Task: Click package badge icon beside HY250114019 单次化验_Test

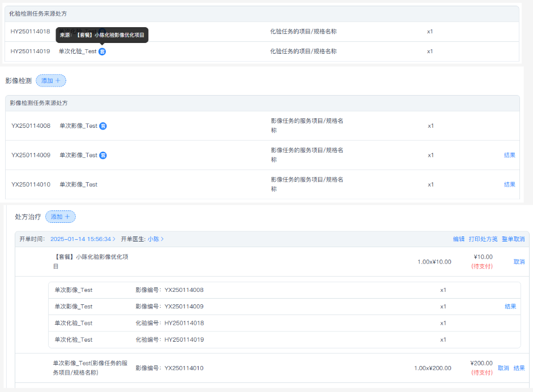Action: click(102, 51)
